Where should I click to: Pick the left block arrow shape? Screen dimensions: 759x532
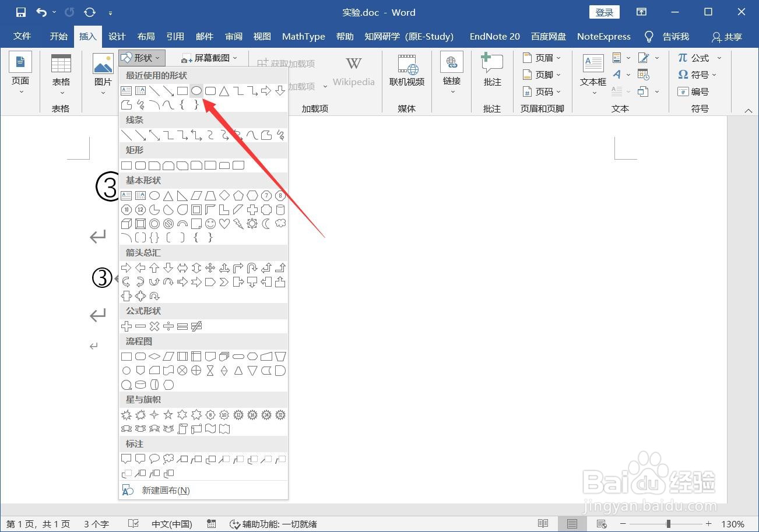pos(140,268)
